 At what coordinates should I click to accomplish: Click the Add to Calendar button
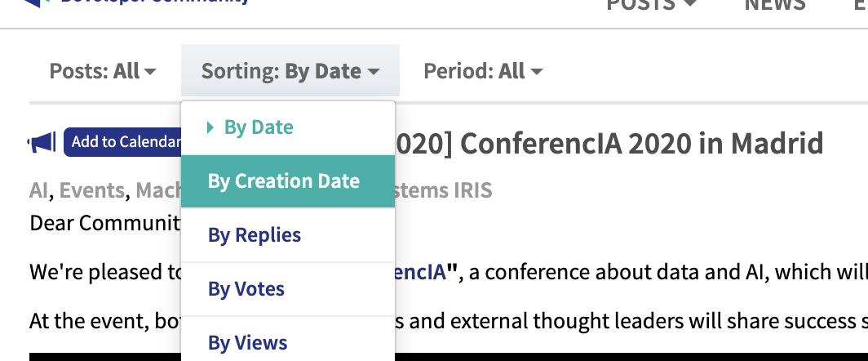click(123, 142)
